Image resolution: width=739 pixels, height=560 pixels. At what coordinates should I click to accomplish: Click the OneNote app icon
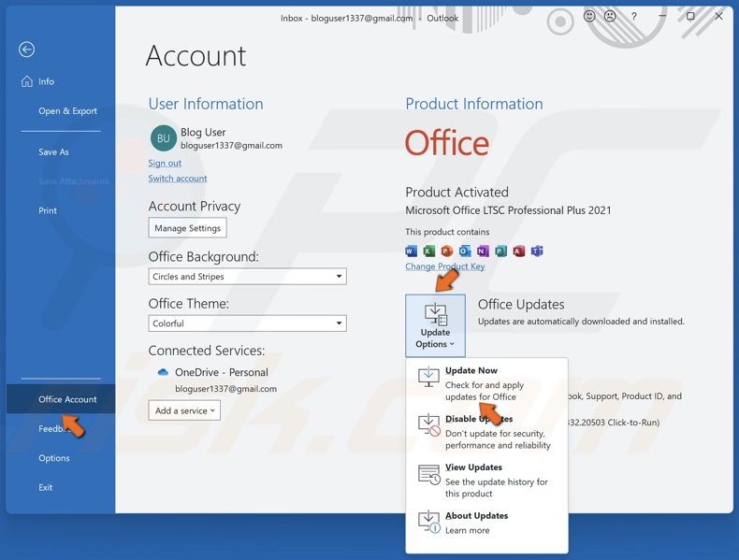(x=483, y=251)
